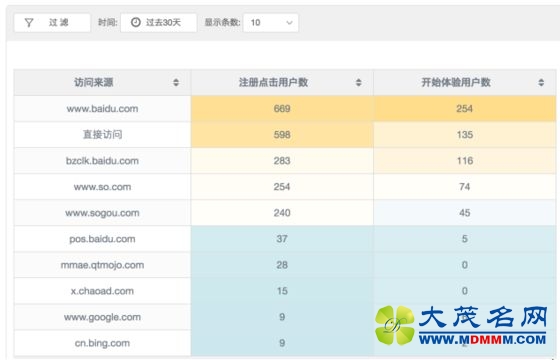Click the 116 cell for bzclk.baidu.com
Screen dimensions: 560x360
coord(465,161)
